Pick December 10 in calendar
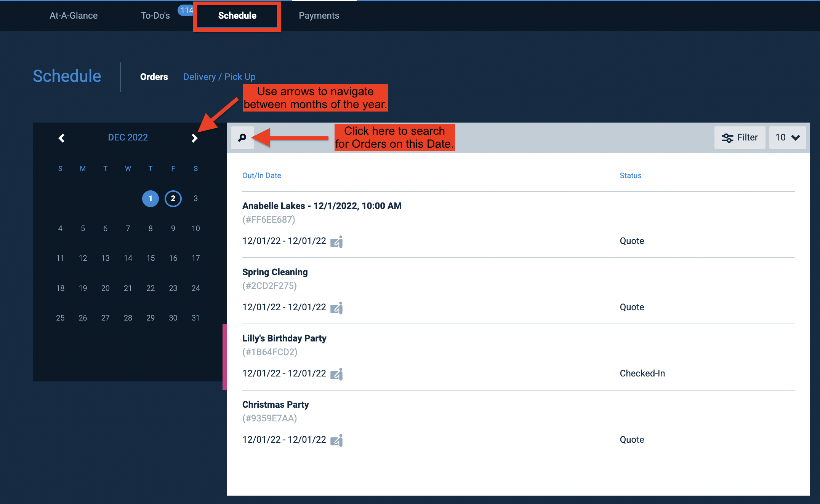This screenshot has height=504, width=820. (195, 228)
